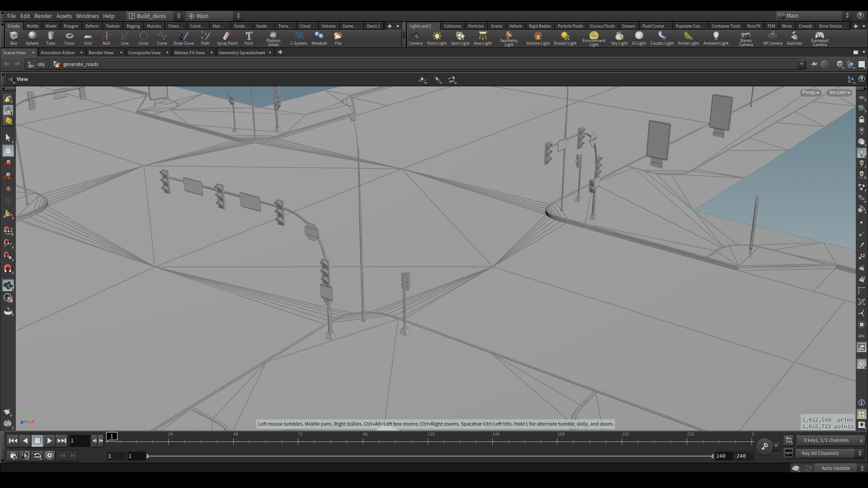Click the File shelf tool
Screen dimensions: 868x488
(338, 38)
